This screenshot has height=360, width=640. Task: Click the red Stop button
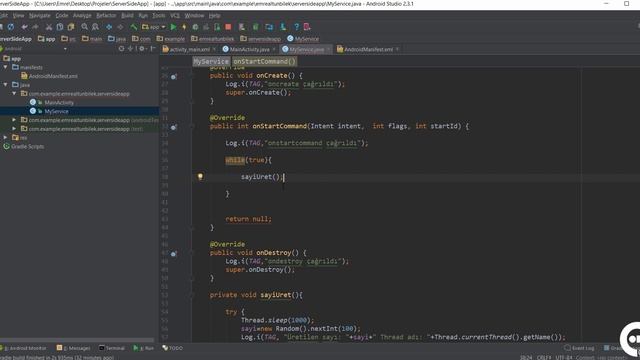228,27
